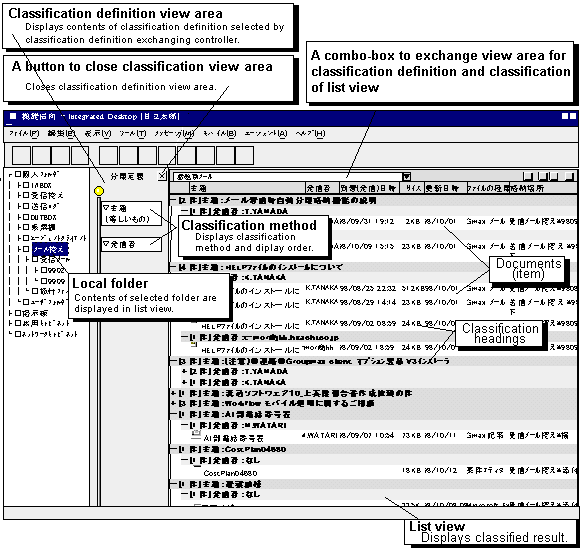Collapse the HELPファイルのインストールについて subject heading
Image resolution: width=582 pixels, height=550 pixels.
point(173,267)
